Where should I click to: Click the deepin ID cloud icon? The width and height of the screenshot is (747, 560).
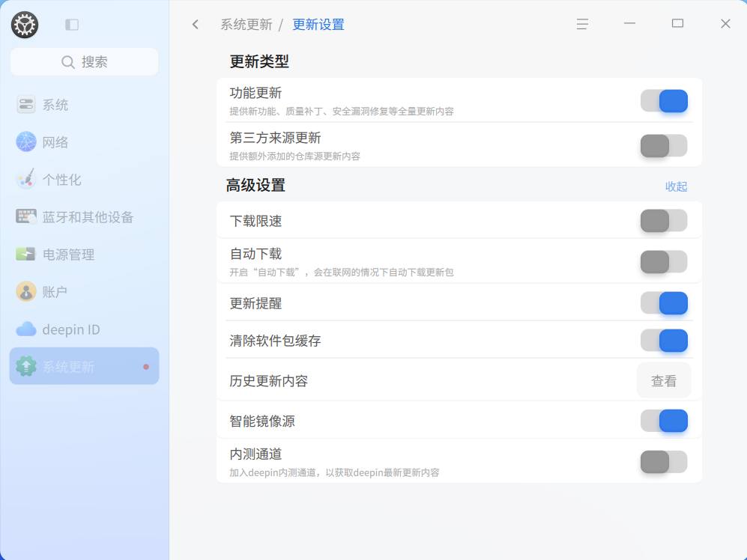click(26, 329)
